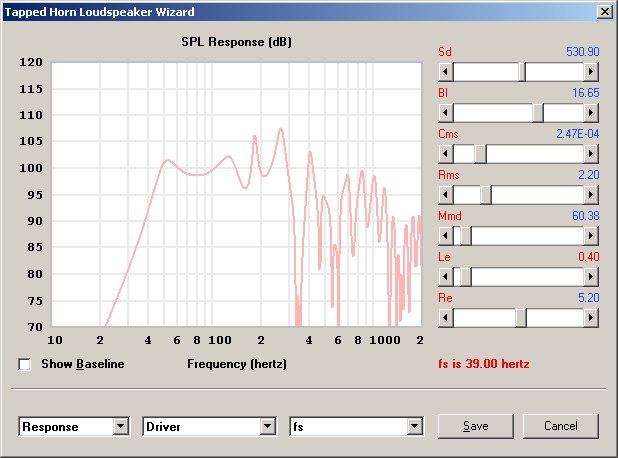Click the Mmd slider left arrow
The height and width of the screenshot is (458, 618).
(x=446, y=236)
